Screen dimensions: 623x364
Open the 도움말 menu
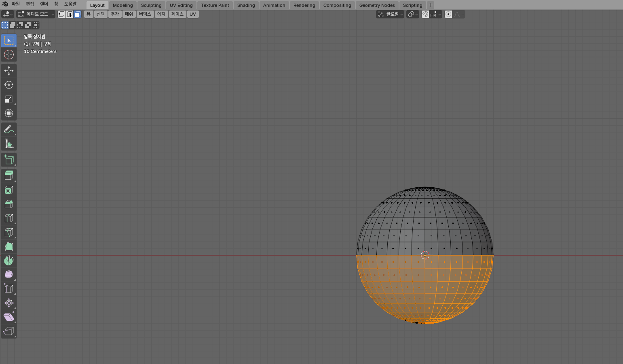coord(70,4)
